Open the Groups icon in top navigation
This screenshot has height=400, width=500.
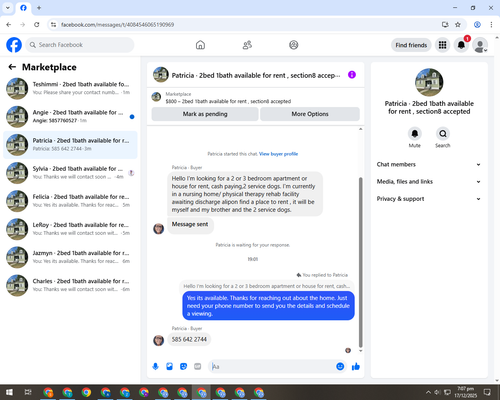pyautogui.click(x=294, y=45)
